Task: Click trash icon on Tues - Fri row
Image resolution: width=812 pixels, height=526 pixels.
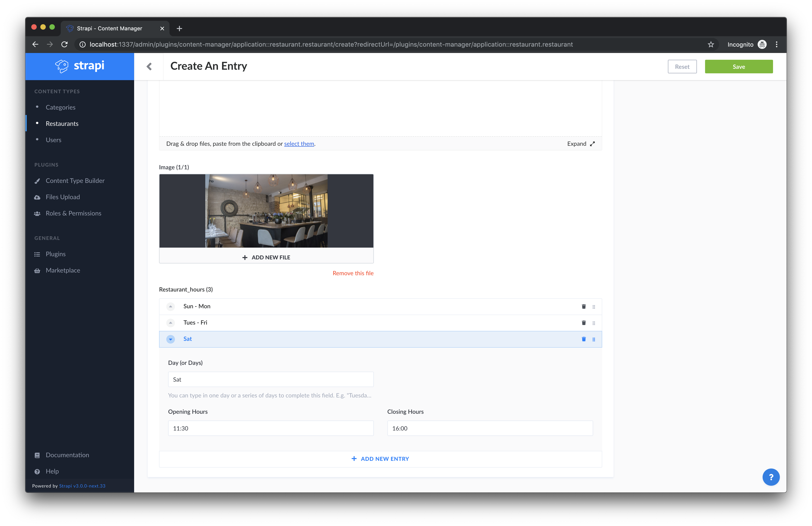Action: point(583,323)
